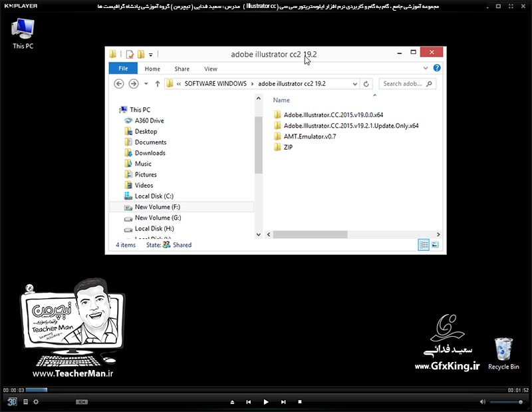This screenshot has height=412, width=532.
Task: Switch to Details view layout
Action: [x=424, y=245]
